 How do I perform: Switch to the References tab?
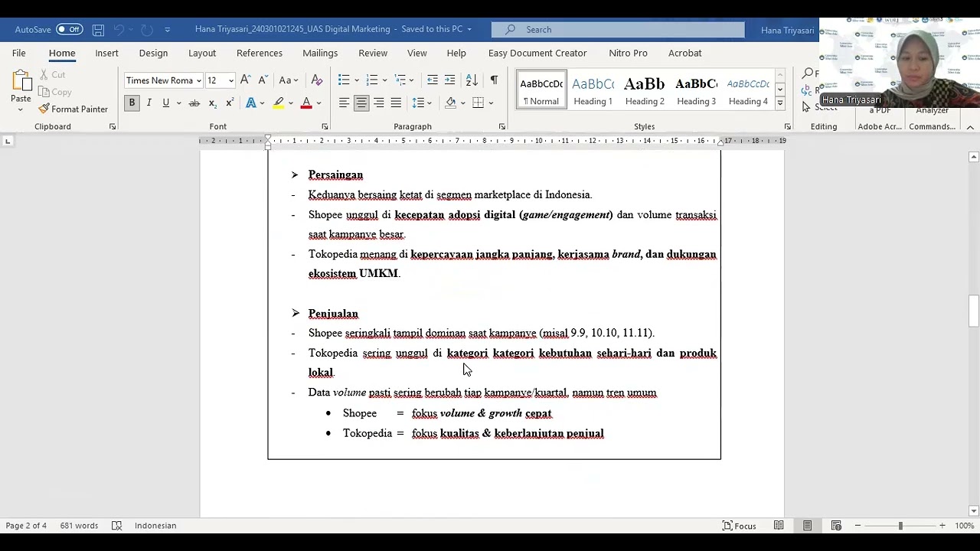(x=260, y=53)
